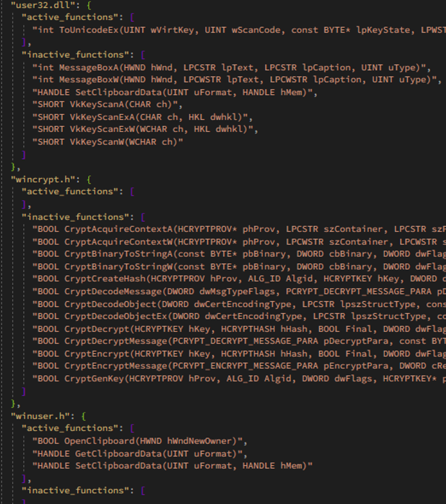Click the MessageBoxW function entry
The width and height of the screenshot is (446, 504).
(237, 80)
